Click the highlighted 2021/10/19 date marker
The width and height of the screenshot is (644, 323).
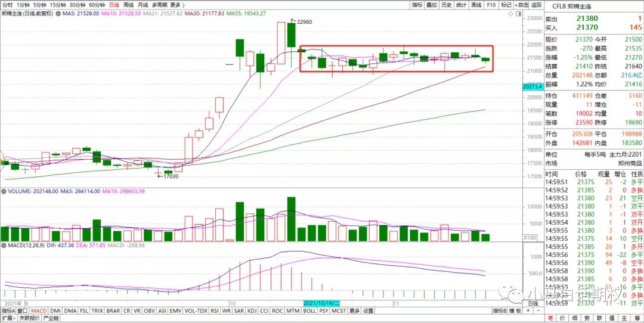point(321,303)
